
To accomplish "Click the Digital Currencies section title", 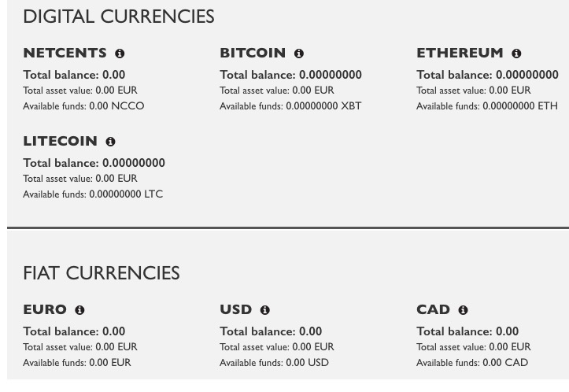I will click(119, 17).
